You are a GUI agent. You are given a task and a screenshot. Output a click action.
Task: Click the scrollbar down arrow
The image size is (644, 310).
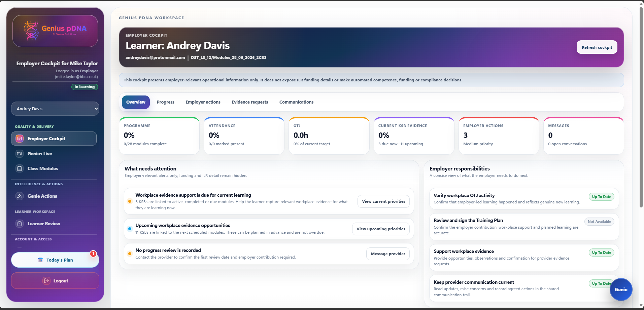tap(641, 306)
